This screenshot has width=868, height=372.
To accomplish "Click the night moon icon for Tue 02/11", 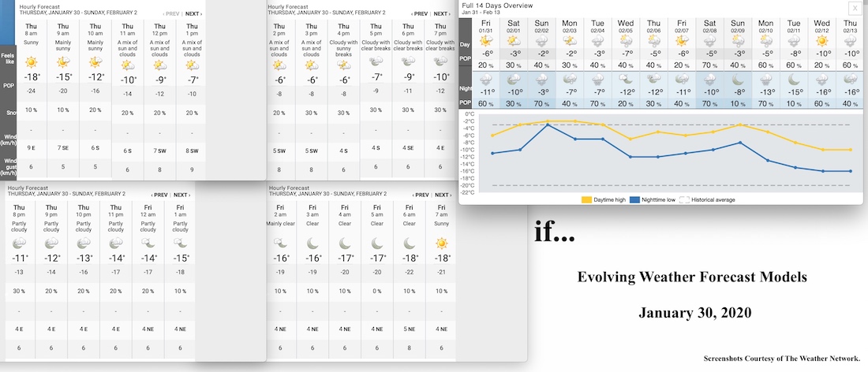I will [794, 79].
